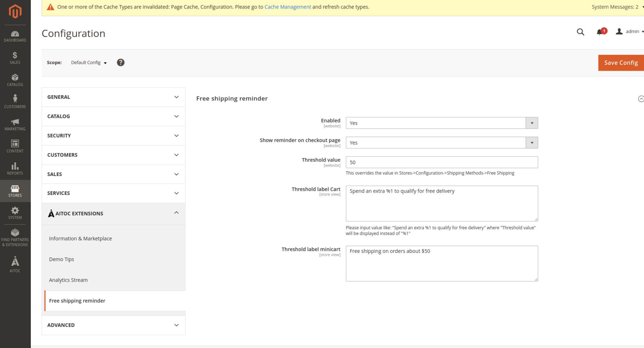Open the System gear icon menu
The height and width of the screenshot is (348, 644).
[x=15, y=213]
